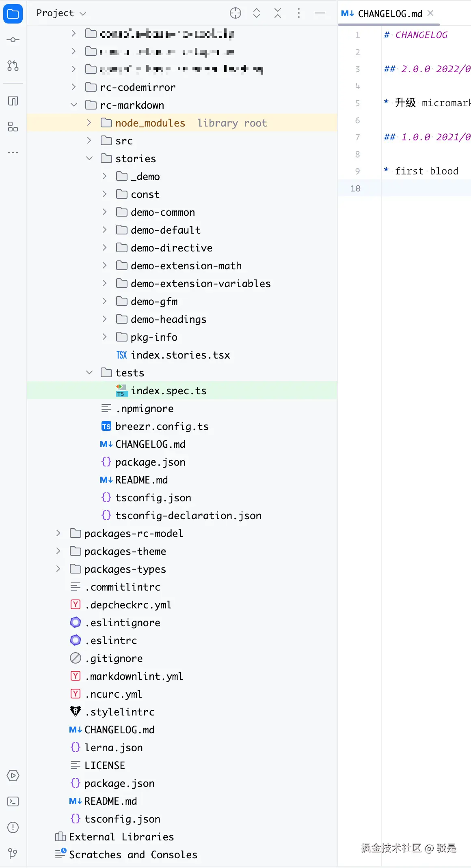Expand the packages-rc-model folder
Viewport: 471px width, 868px height.
(x=58, y=533)
